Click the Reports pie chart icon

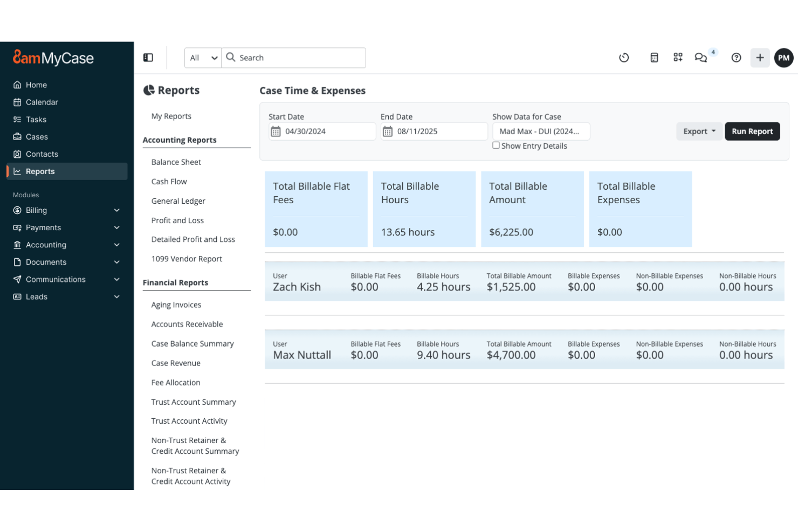point(149,90)
